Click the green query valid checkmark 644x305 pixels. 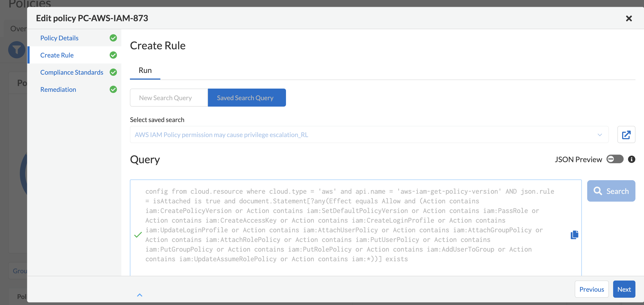tap(138, 235)
